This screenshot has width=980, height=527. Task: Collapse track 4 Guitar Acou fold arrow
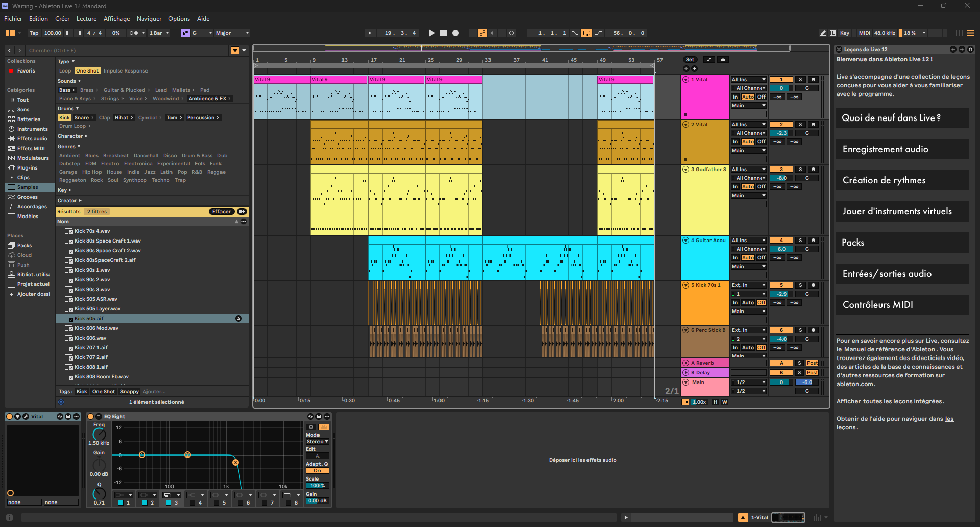click(686, 241)
